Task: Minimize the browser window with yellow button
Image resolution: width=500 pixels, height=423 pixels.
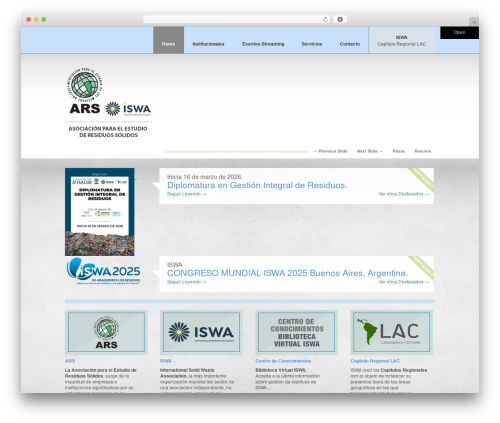Action: click(x=36, y=20)
